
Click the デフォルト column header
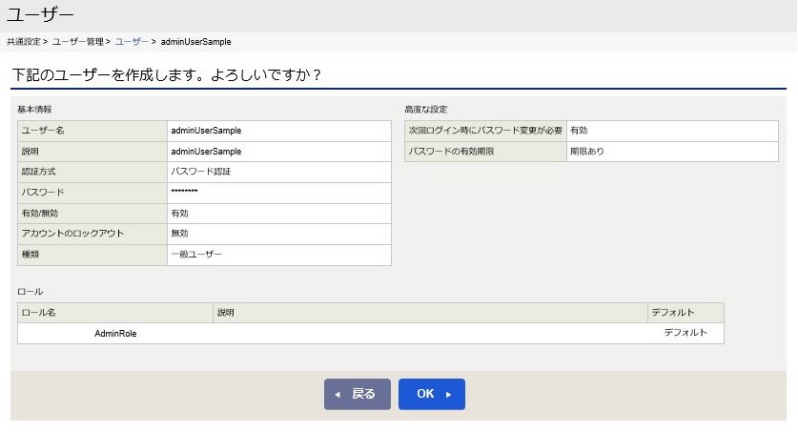click(x=686, y=312)
